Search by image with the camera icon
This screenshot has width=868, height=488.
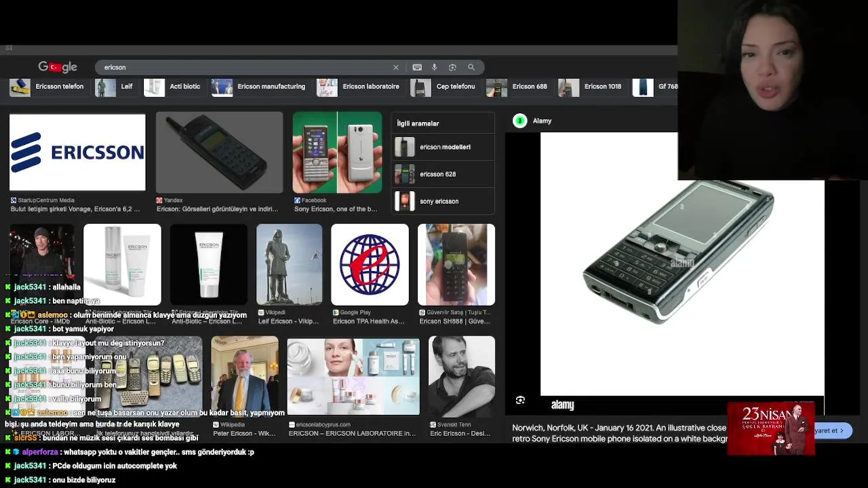[452, 67]
